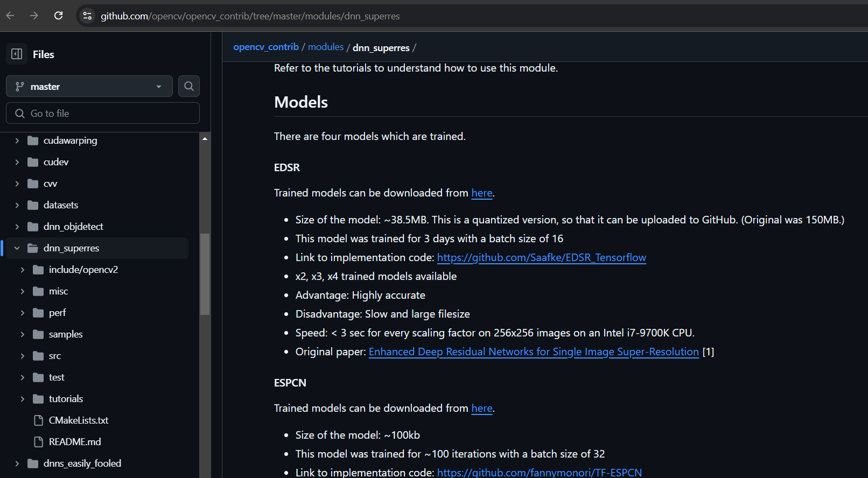Viewport: 868px width, 478px height.
Task: Click the browser forward arrow
Action: tap(34, 16)
